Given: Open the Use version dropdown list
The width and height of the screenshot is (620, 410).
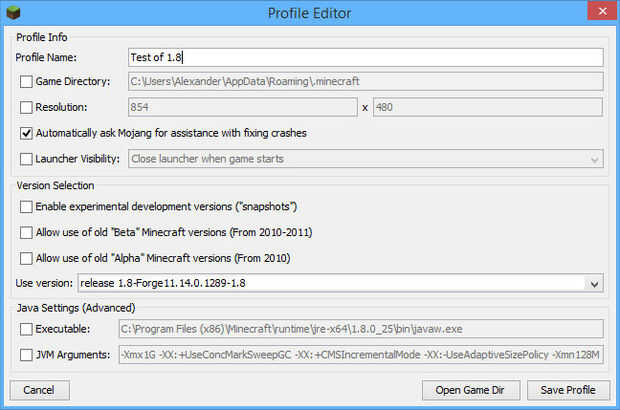Looking at the screenshot, I should click(x=340, y=283).
